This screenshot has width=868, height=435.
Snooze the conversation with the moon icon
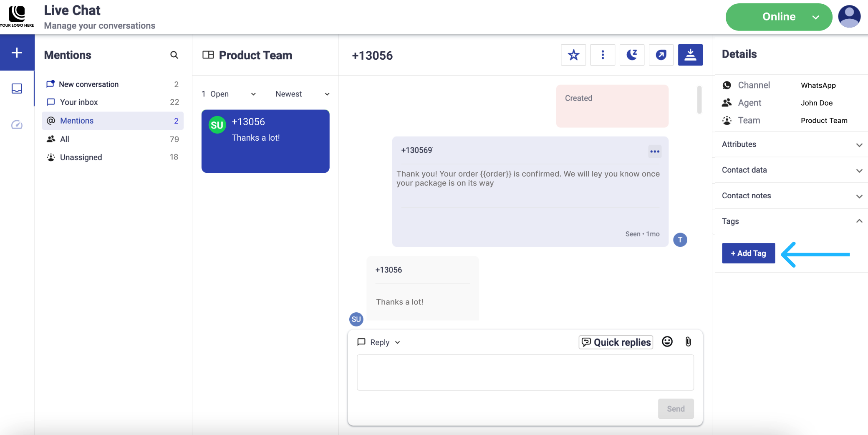pos(632,55)
